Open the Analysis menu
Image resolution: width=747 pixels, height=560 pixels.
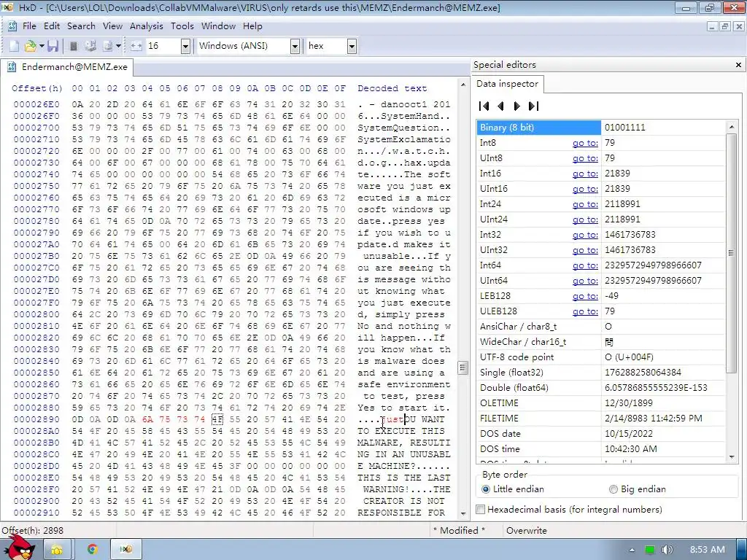(x=146, y=26)
